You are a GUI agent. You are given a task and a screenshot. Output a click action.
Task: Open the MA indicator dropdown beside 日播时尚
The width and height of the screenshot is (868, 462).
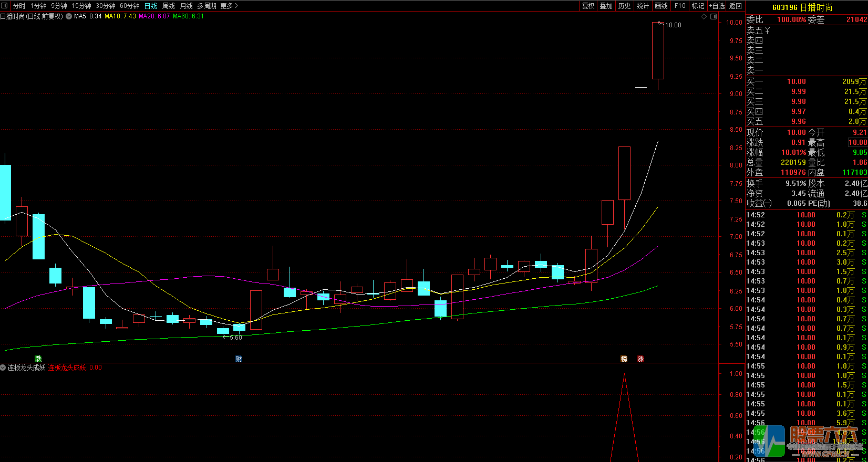68,16
